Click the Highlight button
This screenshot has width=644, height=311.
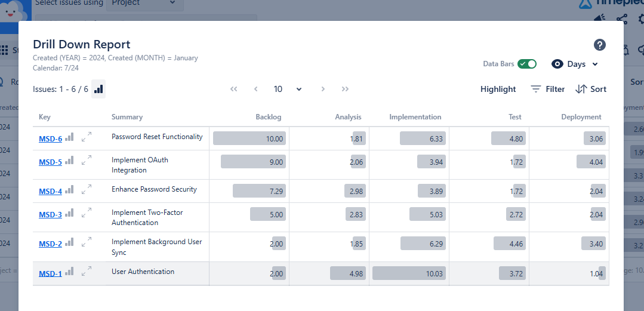coord(498,89)
